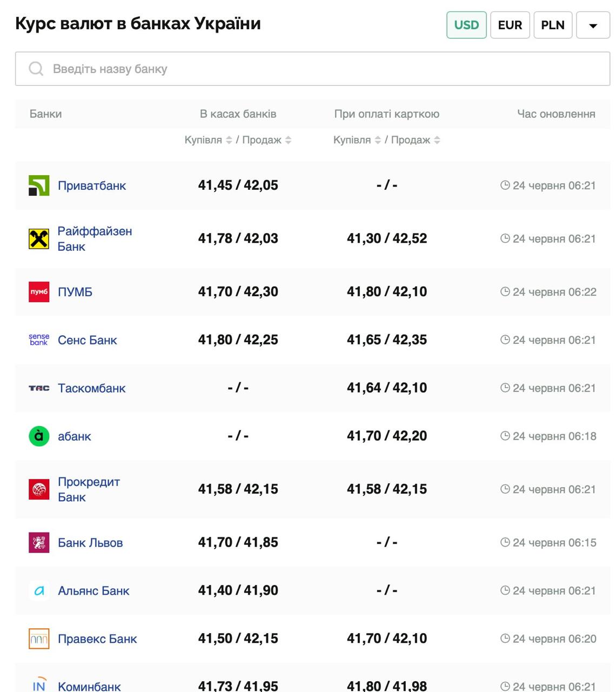Switch to the EUR currency tab
The width and height of the screenshot is (616, 692).
coord(510,25)
